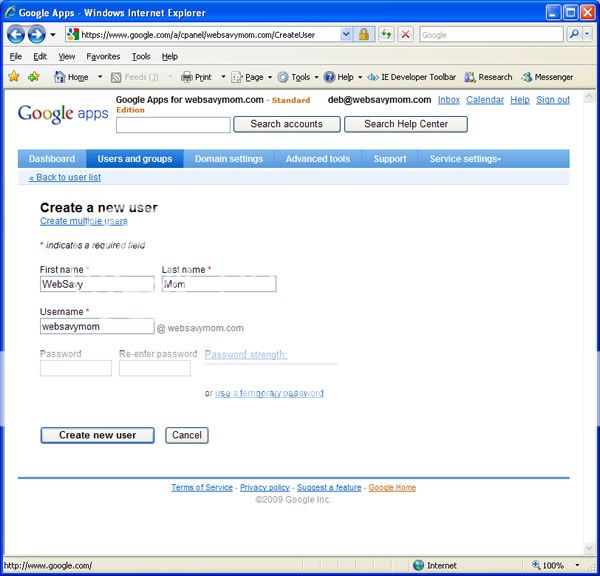Open the Tools menu in menu bar
600x576 pixels.
141,57
